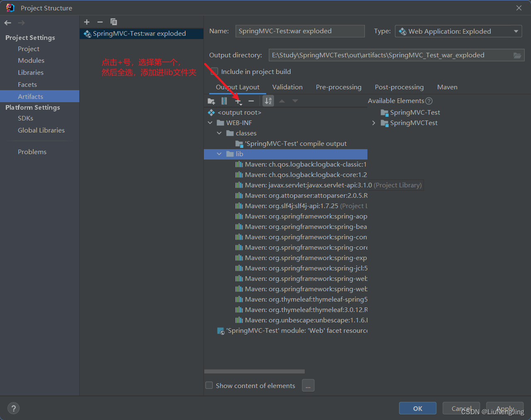Go to Facets settings
Screen dimensions: 531x420
(27, 85)
